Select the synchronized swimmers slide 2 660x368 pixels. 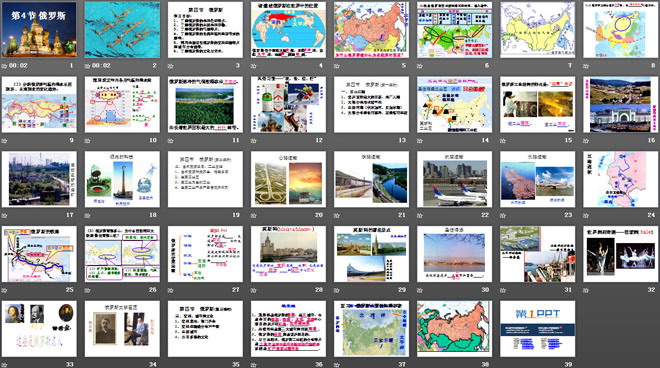122,29
